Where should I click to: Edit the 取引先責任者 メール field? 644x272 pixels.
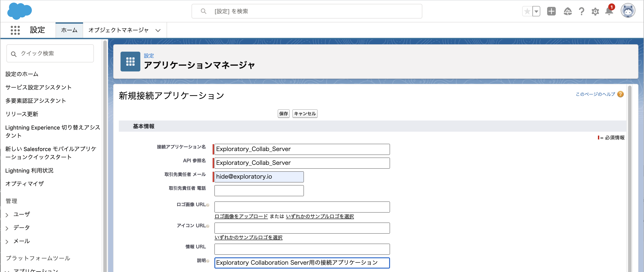tap(259, 177)
